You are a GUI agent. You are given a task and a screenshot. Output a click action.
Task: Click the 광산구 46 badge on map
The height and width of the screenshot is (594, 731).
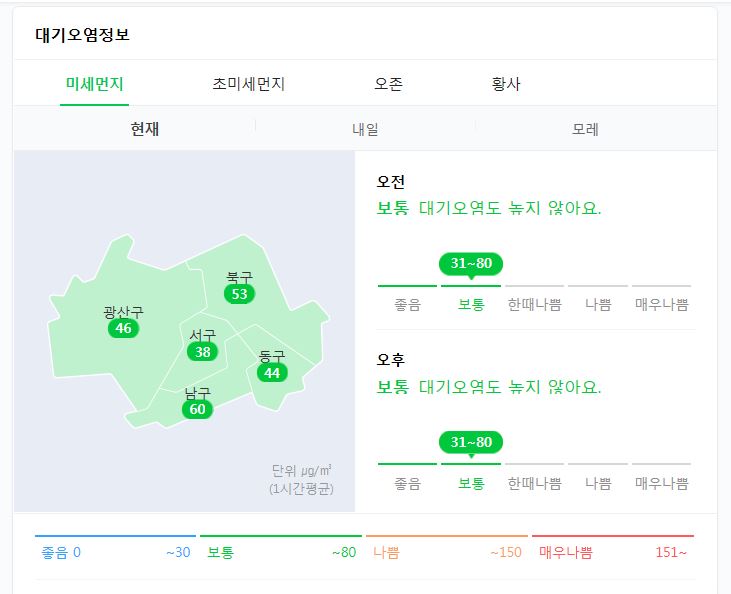[123, 328]
